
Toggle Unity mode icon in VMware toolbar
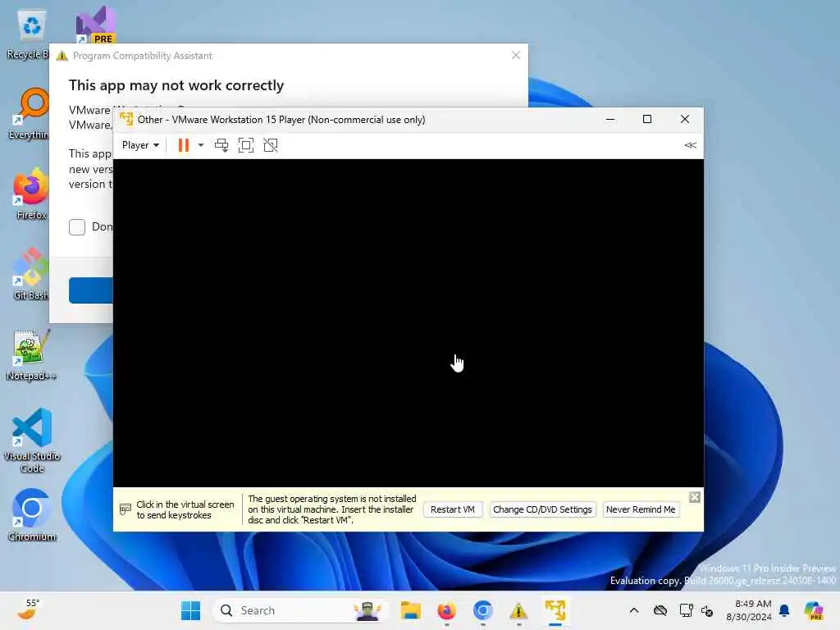pyautogui.click(x=271, y=145)
